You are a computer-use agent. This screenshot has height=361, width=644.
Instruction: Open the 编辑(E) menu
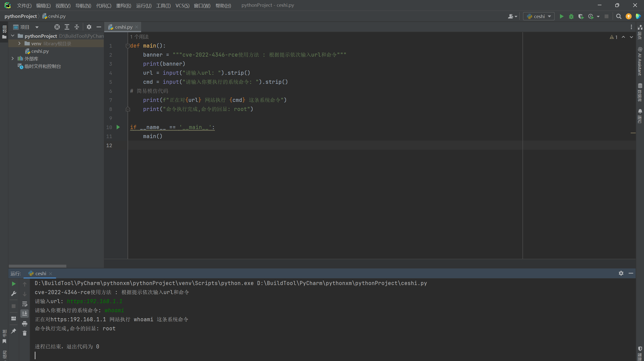tap(43, 6)
